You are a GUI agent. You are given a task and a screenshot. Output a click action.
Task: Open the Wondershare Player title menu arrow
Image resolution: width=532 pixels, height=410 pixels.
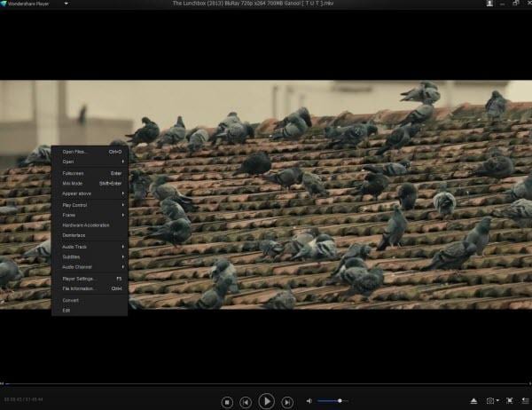[x=66, y=4]
